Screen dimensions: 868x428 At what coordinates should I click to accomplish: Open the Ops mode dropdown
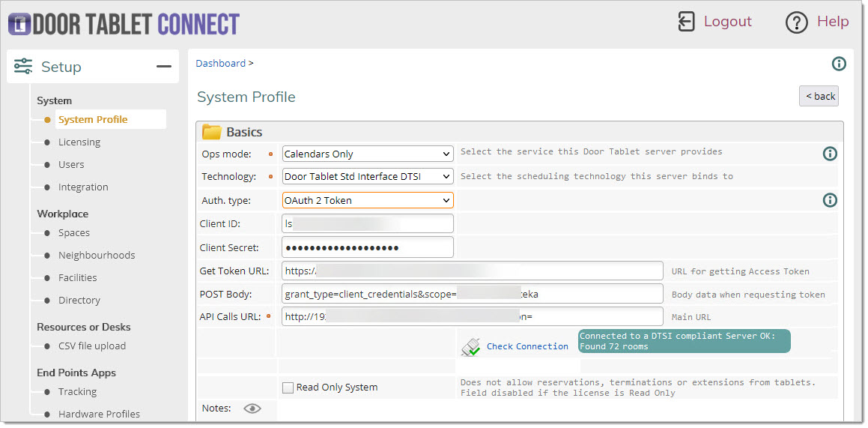(368, 154)
